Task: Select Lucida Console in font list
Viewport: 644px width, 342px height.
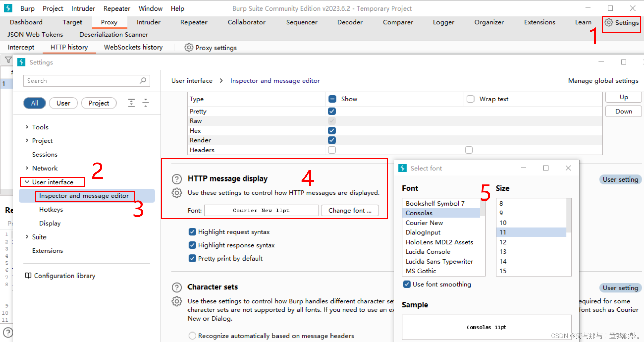Action: tap(441, 252)
